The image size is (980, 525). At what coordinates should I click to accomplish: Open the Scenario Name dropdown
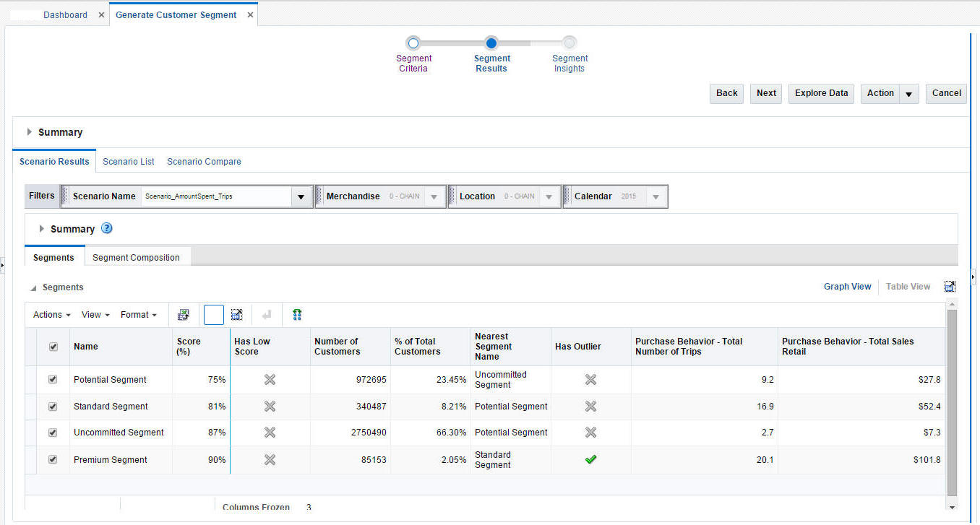pos(301,196)
